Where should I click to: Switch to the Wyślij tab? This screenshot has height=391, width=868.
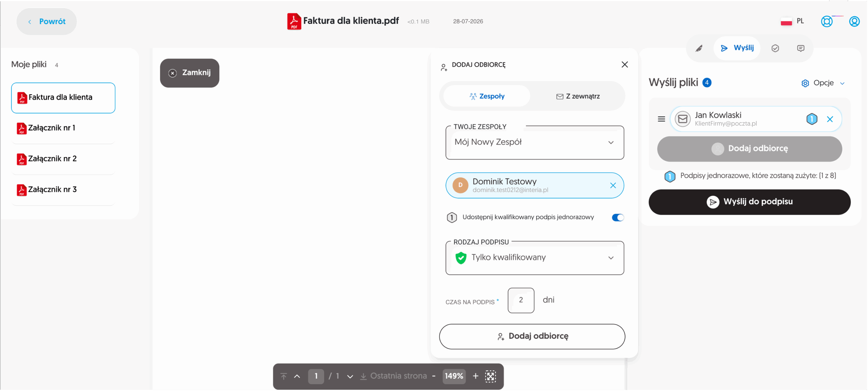(737, 48)
